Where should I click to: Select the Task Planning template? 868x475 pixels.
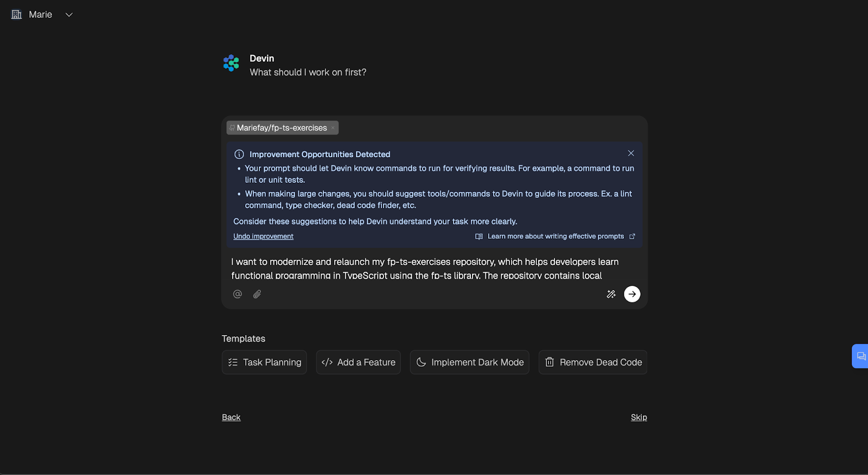264,362
